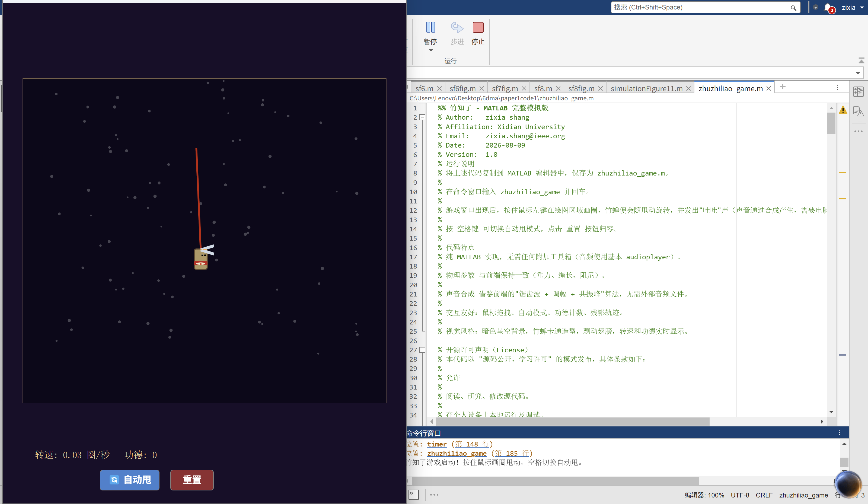The image size is (868, 504).
Task: Click the search magnifier icon
Action: 793,8
